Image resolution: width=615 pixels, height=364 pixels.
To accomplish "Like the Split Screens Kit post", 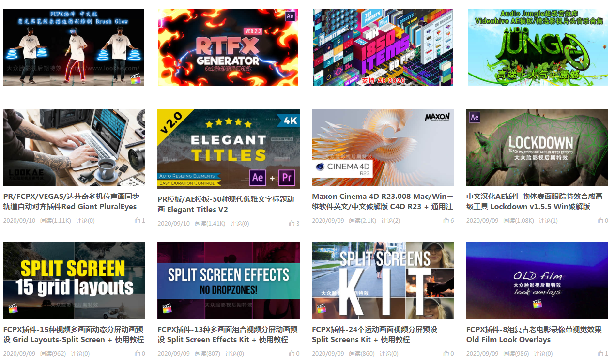I will [446, 354].
